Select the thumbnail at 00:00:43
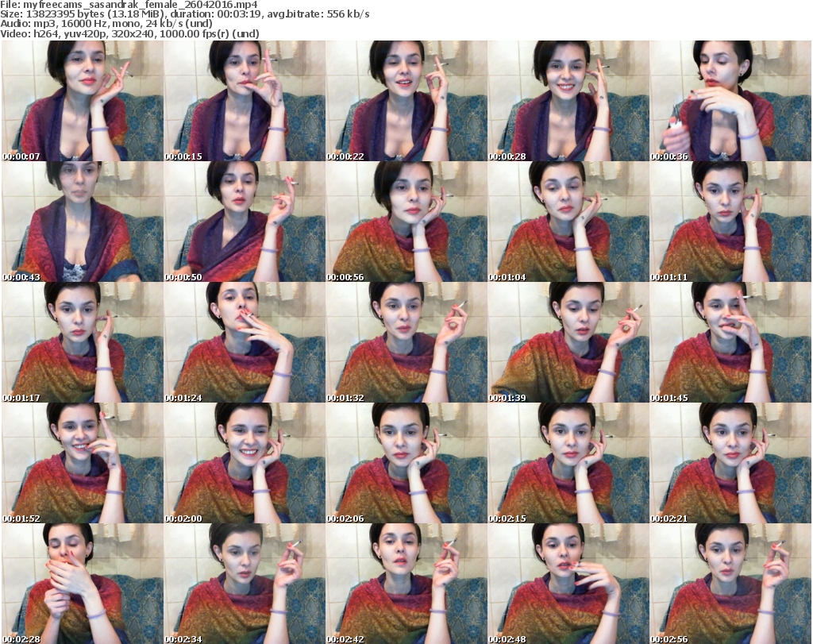 (83, 222)
